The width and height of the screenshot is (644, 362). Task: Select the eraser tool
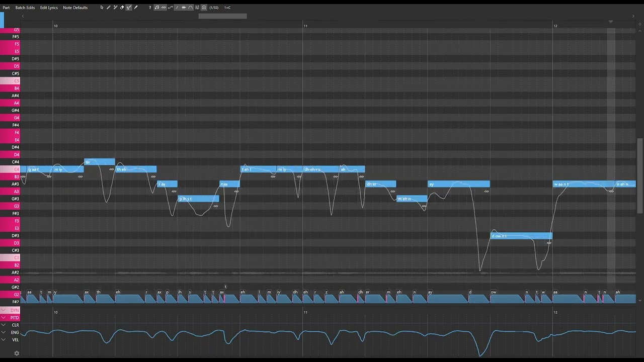pos(122,8)
